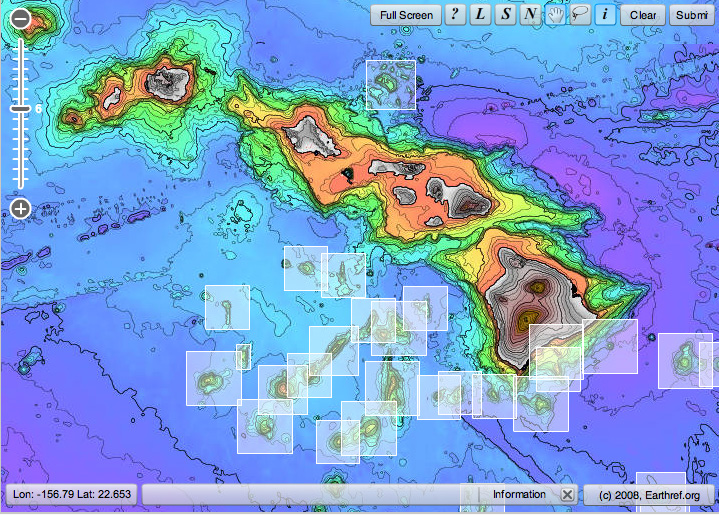Click the question mark help button
This screenshot has height=515, width=719.
coord(455,15)
